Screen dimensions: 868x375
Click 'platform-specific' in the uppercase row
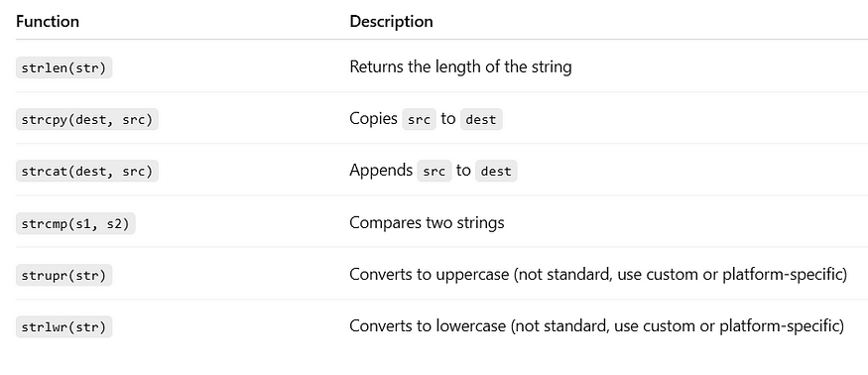coord(782,275)
